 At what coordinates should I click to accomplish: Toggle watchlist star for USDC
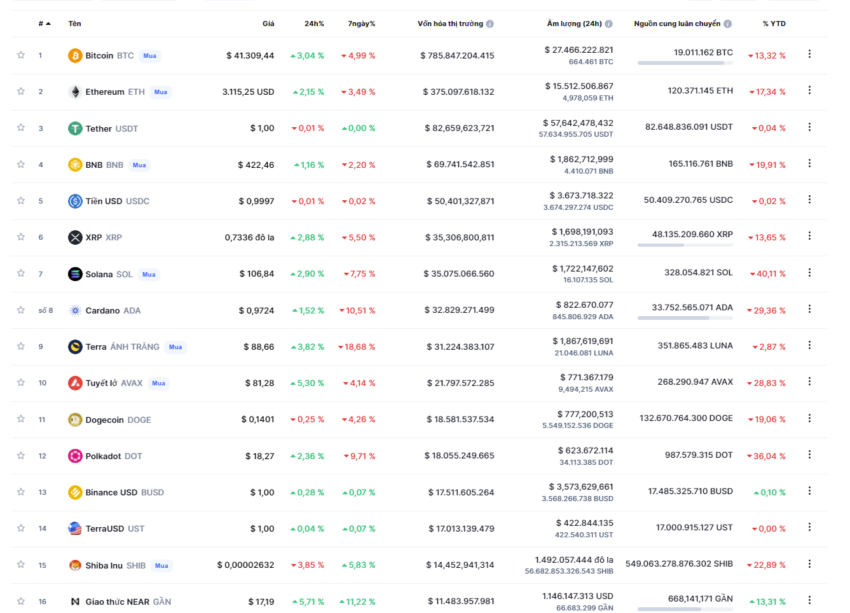tap(21, 201)
